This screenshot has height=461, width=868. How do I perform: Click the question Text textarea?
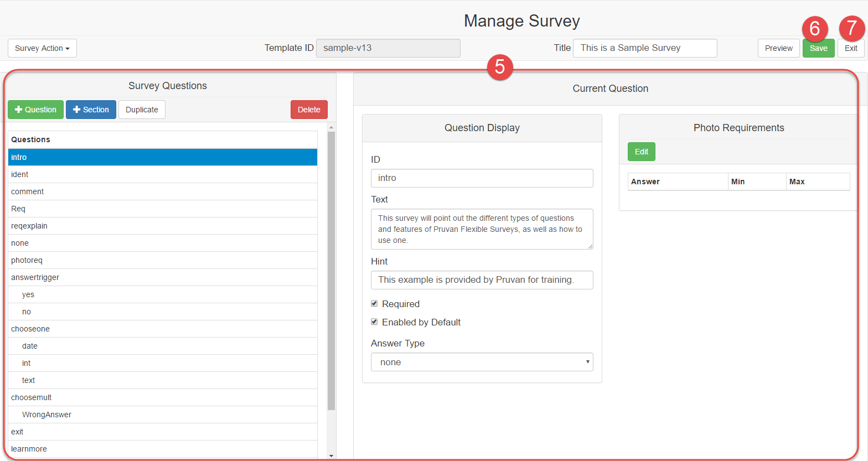pyautogui.click(x=482, y=229)
